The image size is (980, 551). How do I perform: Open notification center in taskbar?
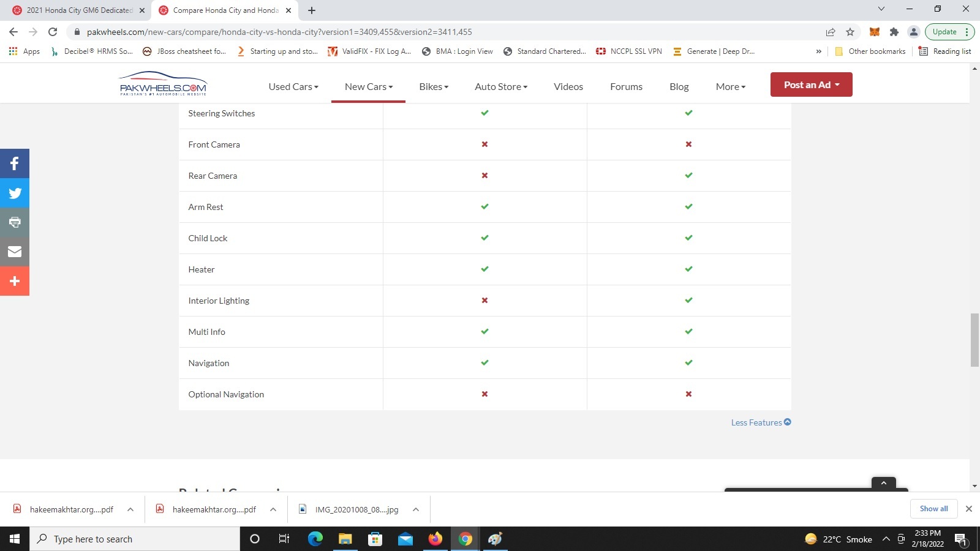[960, 539]
